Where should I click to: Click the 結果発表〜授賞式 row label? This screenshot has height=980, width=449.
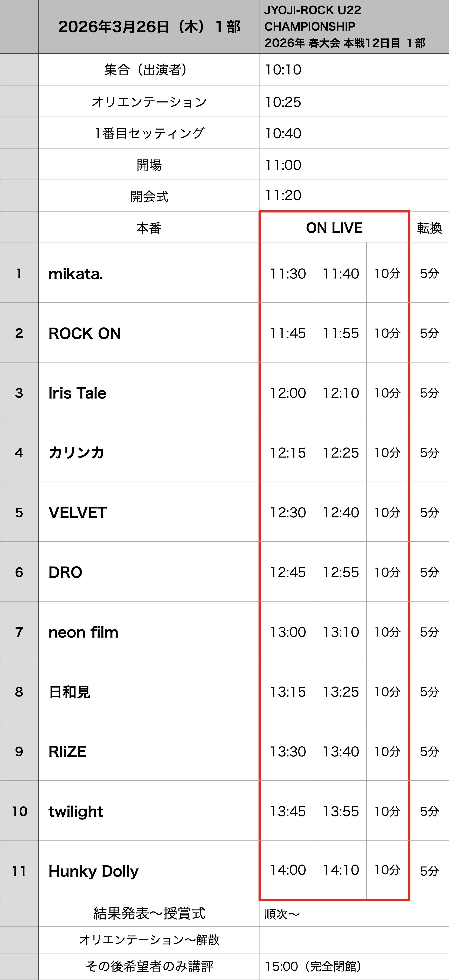click(x=149, y=913)
